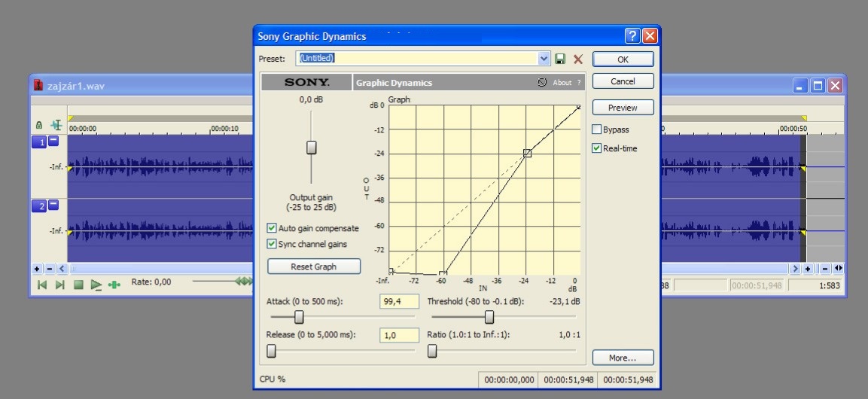Click the Preview button
868x399 pixels.
[x=623, y=108]
